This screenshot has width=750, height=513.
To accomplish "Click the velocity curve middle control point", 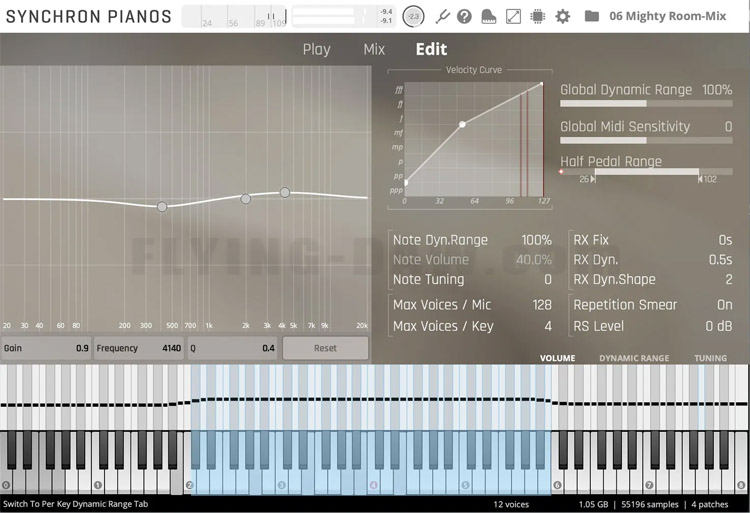I will (x=462, y=124).
